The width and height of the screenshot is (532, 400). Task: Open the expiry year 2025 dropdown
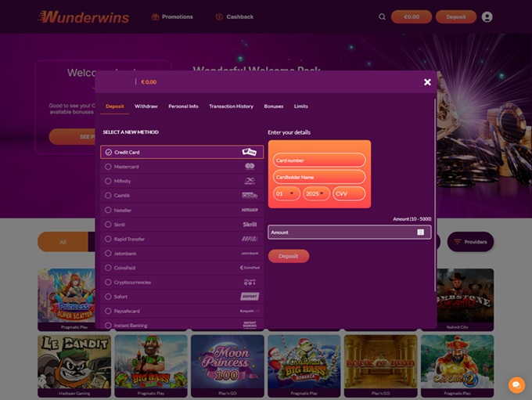point(316,193)
